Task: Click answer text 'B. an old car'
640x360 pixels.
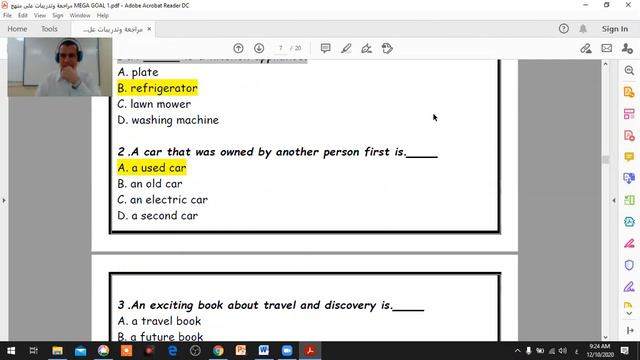Action: click(x=150, y=184)
